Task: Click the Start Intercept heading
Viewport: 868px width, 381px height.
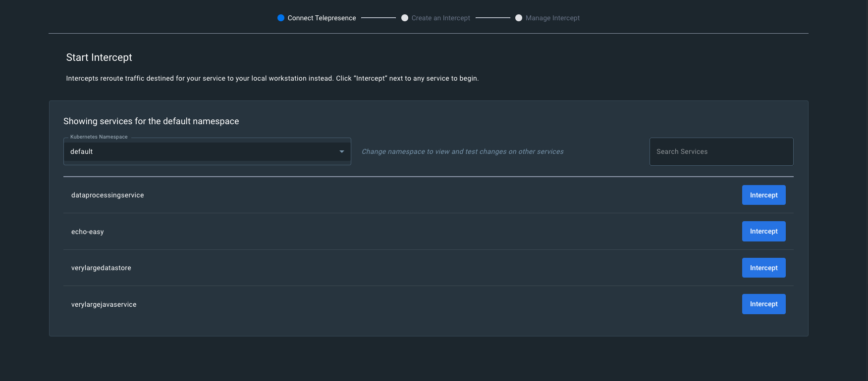Action: 99,57
